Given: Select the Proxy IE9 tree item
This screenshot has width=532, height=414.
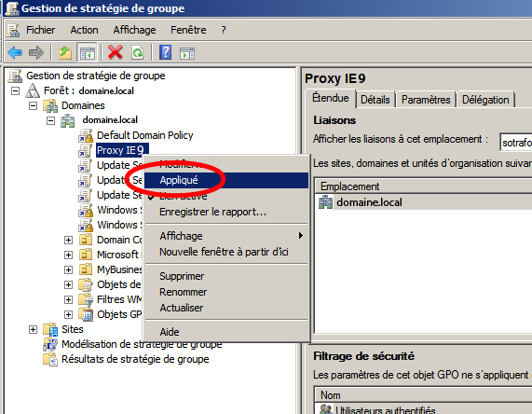Looking at the screenshot, I should (x=121, y=150).
